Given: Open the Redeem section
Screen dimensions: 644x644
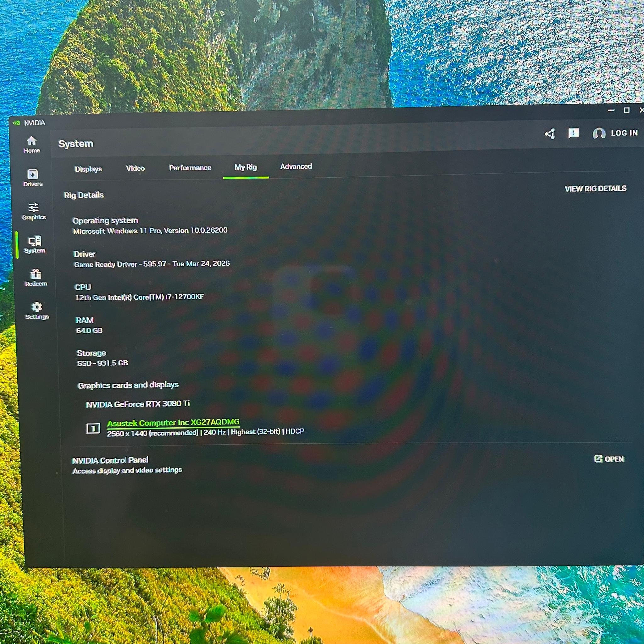Looking at the screenshot, I should [36, 278].
